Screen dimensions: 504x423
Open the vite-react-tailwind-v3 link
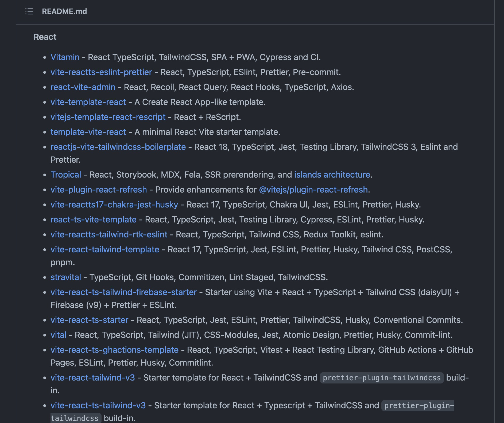click(93, 378)
